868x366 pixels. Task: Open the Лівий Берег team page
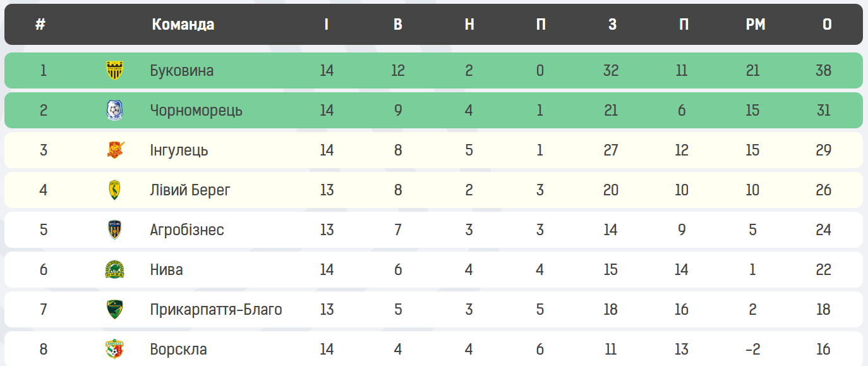click(x=190, y=190)
